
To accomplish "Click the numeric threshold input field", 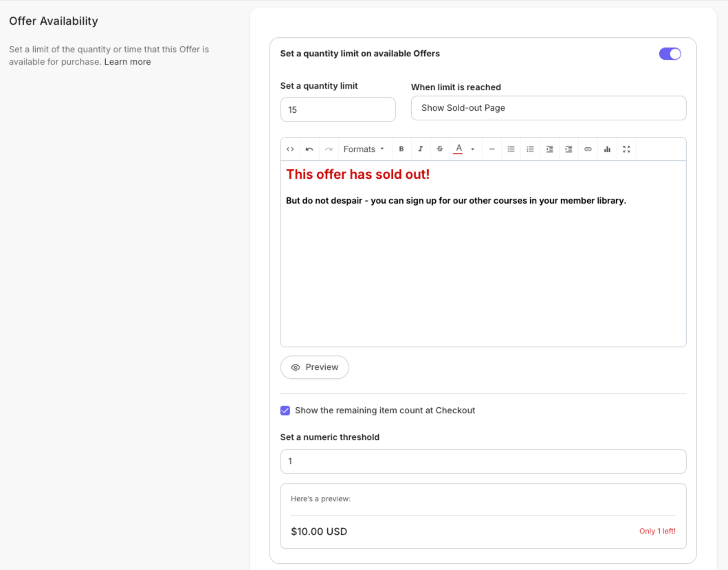I will pos(483,461).
